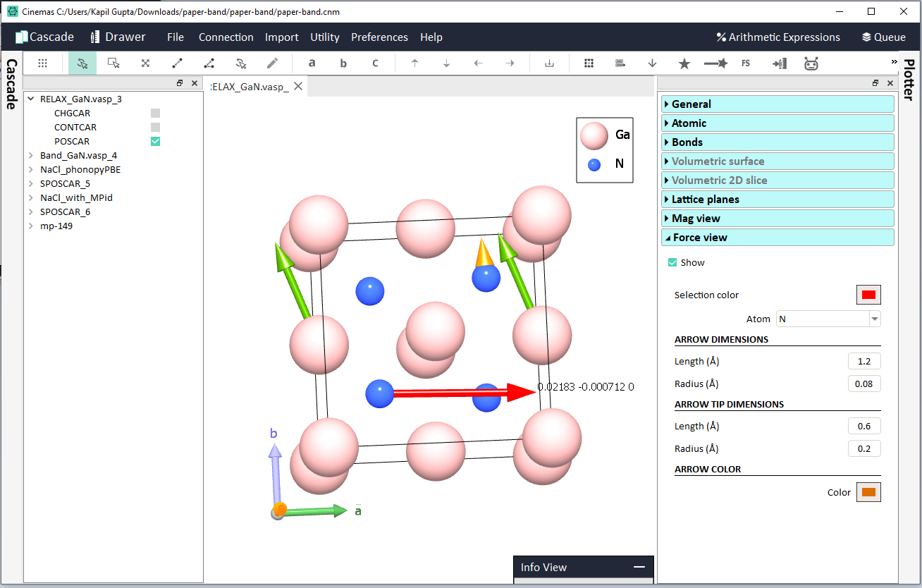Click the orange Arrow Color swatch
Viewport: 922px width, 588px height.
[x=868, y=492]
